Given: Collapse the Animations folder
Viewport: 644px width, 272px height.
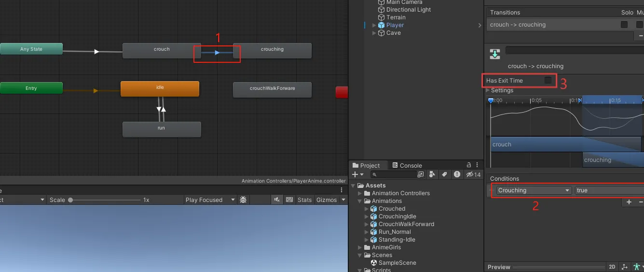Looking at the screenshot, I should (x=360, y=201).
